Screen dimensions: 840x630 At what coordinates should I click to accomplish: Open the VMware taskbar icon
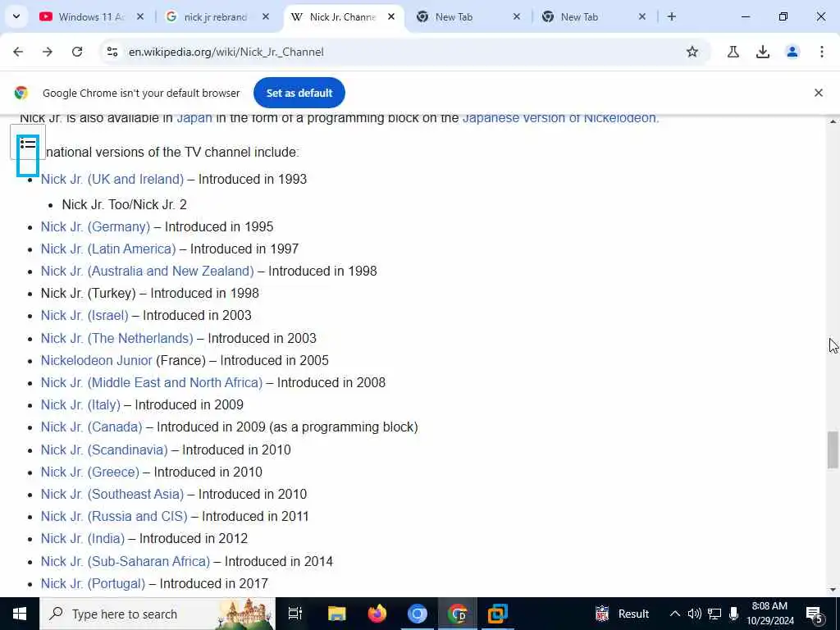click(x=498, y=614)
